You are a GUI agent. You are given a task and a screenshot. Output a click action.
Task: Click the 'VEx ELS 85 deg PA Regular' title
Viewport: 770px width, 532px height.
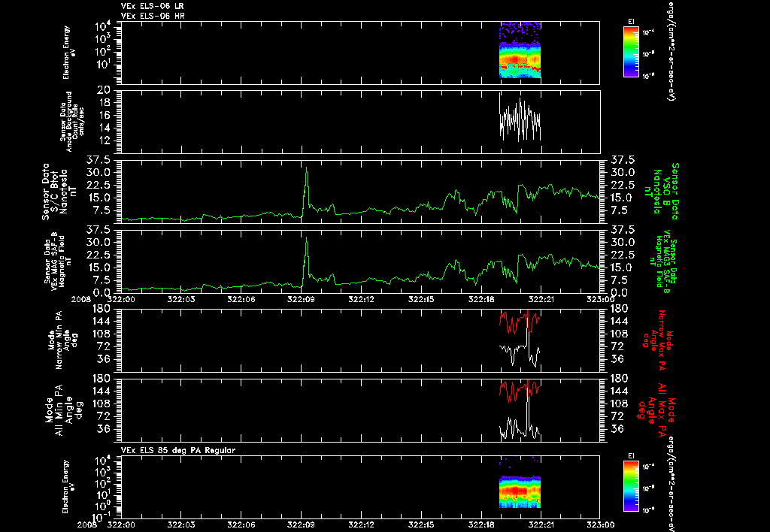pyautogui.click(x=178, y=450)
